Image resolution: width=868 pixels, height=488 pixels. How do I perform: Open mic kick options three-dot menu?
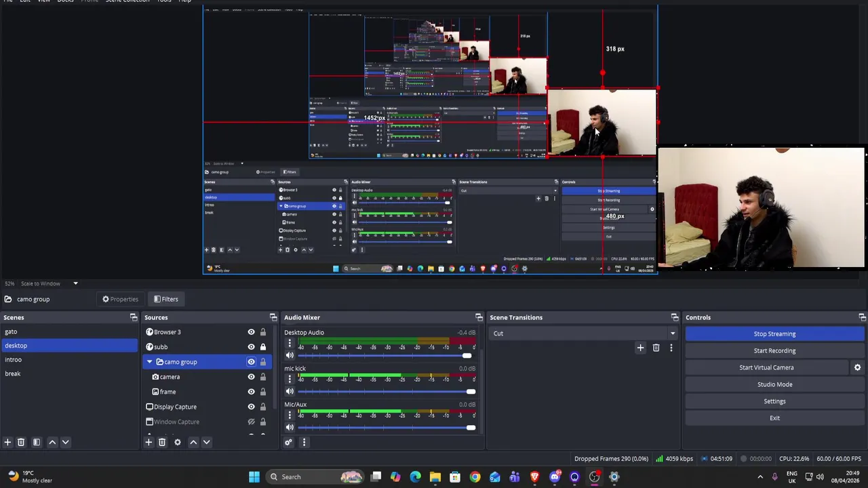pos(290,380)
